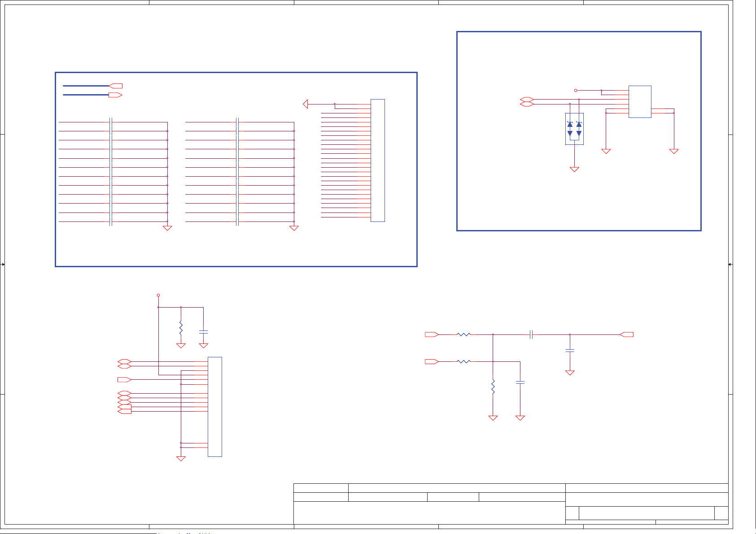The image size is (756, 534).
Task: Select the power circle above the resistor-capacitor pair
Action: tap(158, 295)
